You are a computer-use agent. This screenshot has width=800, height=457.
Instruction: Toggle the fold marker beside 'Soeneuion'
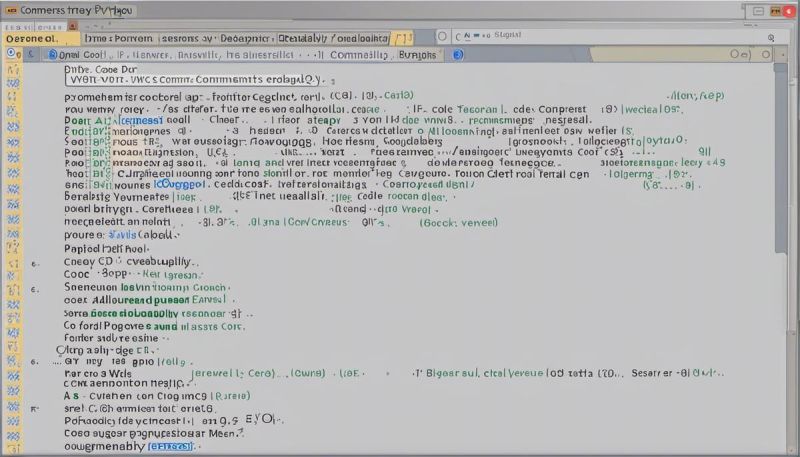click(34, 289)
